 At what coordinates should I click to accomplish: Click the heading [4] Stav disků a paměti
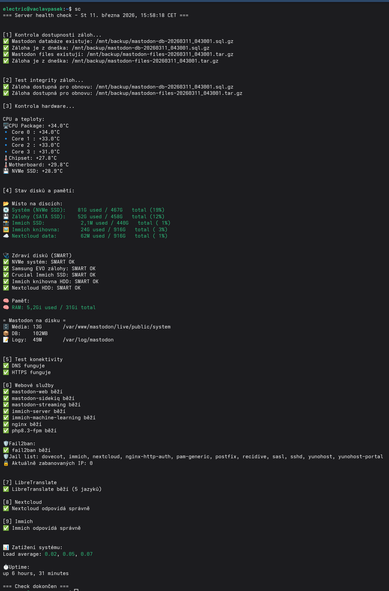pyautogui.click(x=38, y=191)
